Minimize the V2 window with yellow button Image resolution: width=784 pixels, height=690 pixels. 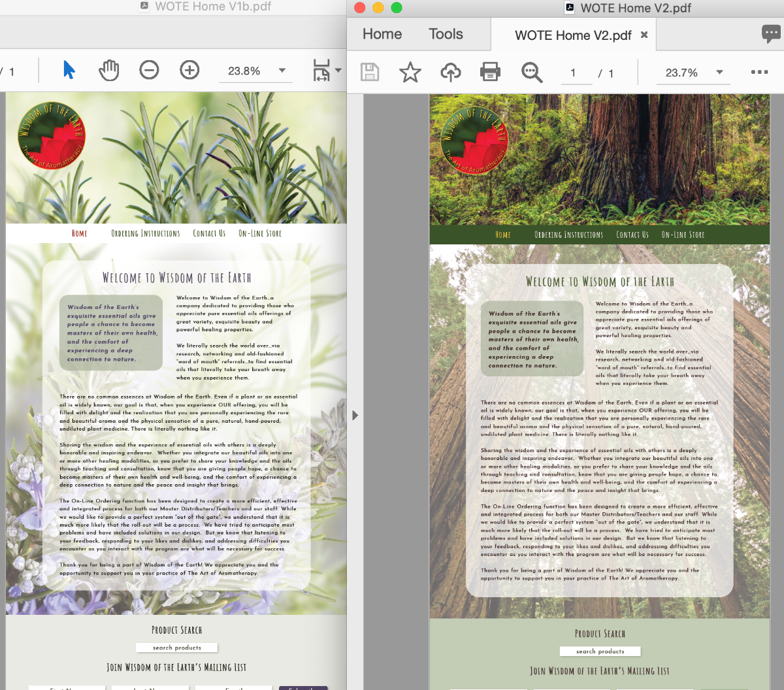click(378, 8)
